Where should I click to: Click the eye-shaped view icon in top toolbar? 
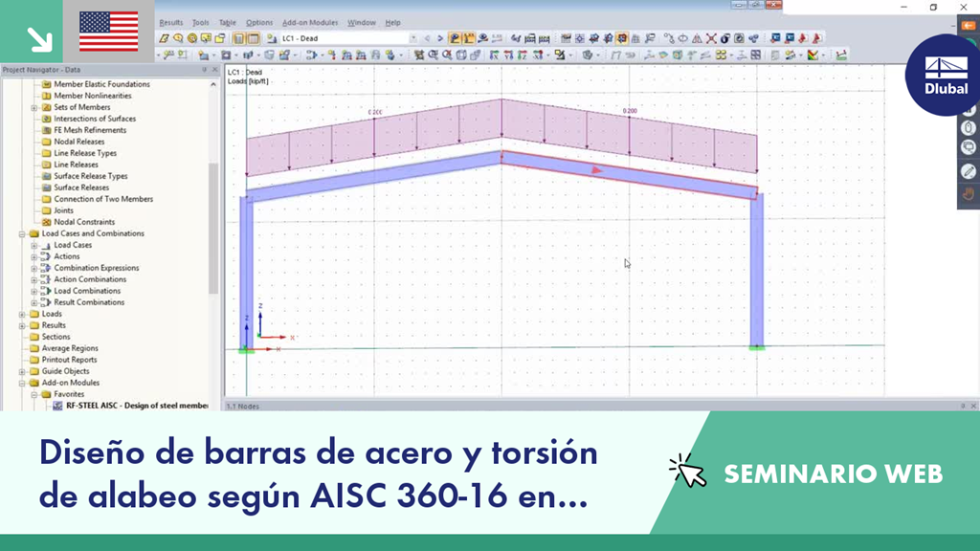tap(482, 38)
